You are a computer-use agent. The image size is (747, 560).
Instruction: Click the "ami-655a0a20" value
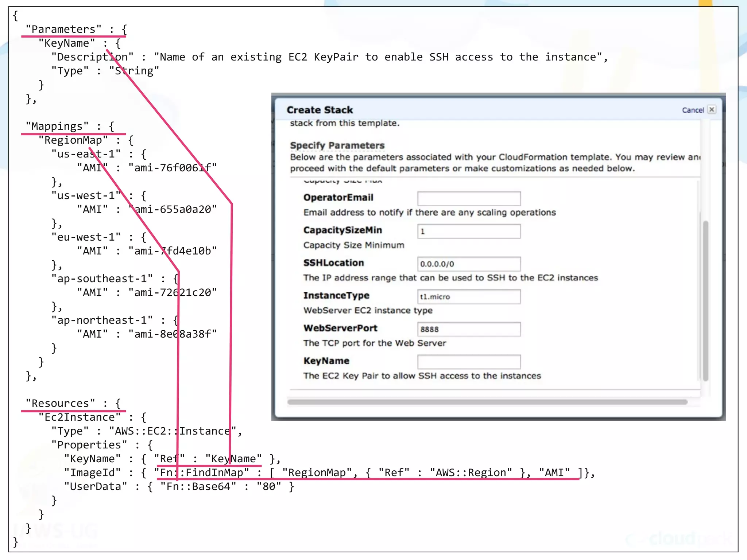coord(173,209)
